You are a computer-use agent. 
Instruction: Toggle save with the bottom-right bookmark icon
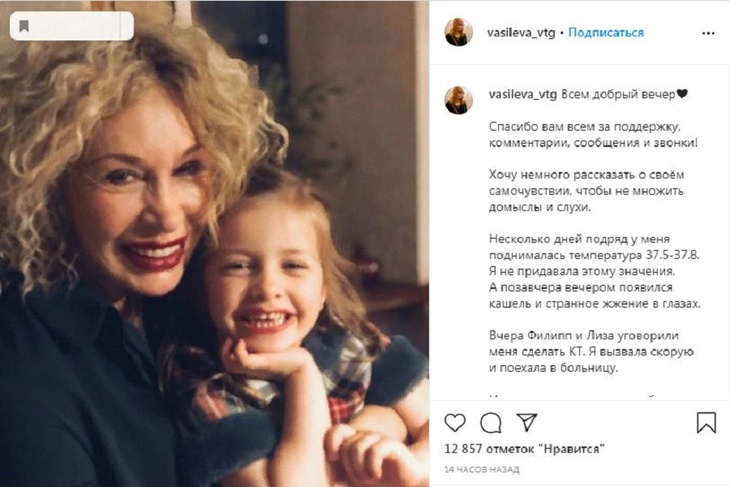click(x=706, y=422)
